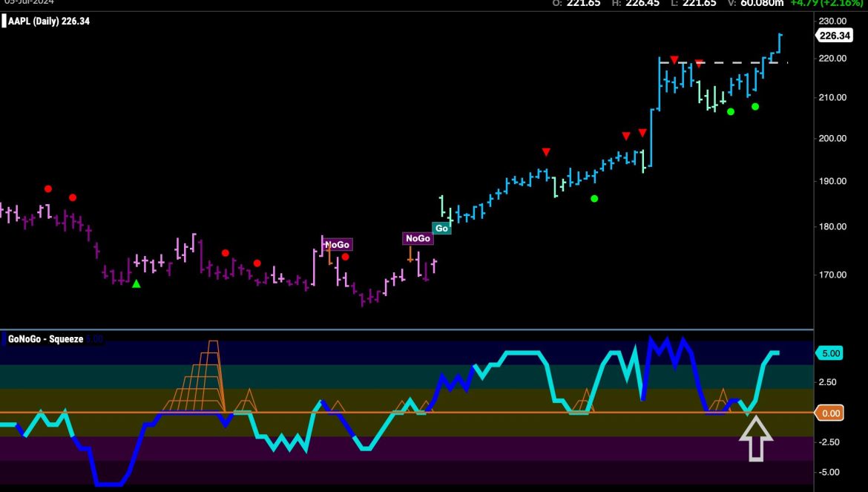Click the green up-triangle signal marker
The width and height of the screenshot is (868, 492).
click(x=137, y=284)
